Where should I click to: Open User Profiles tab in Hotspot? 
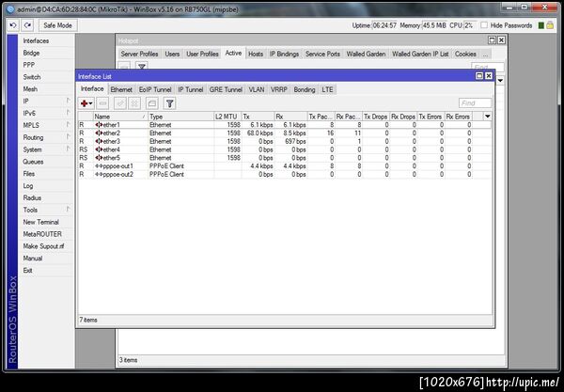[x=202, y=54]
